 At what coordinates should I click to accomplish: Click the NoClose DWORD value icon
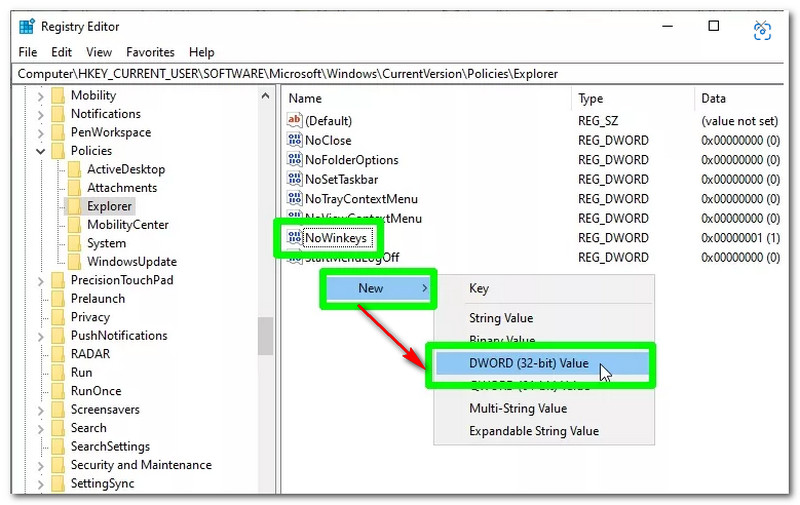[294, 140]
